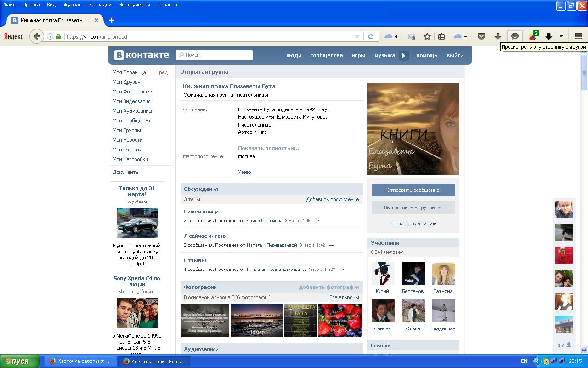
Task: Open the Pocket save icon
Action: tap(481, 36)
